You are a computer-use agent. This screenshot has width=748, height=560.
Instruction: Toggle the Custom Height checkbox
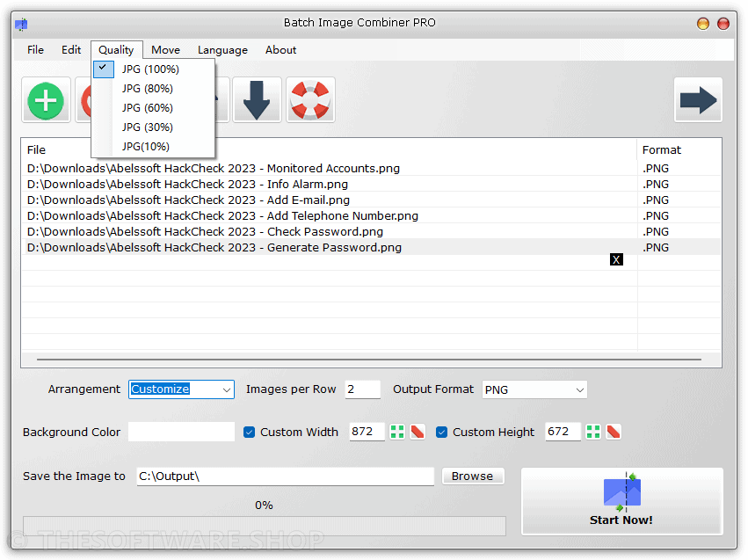coord(442,433)
